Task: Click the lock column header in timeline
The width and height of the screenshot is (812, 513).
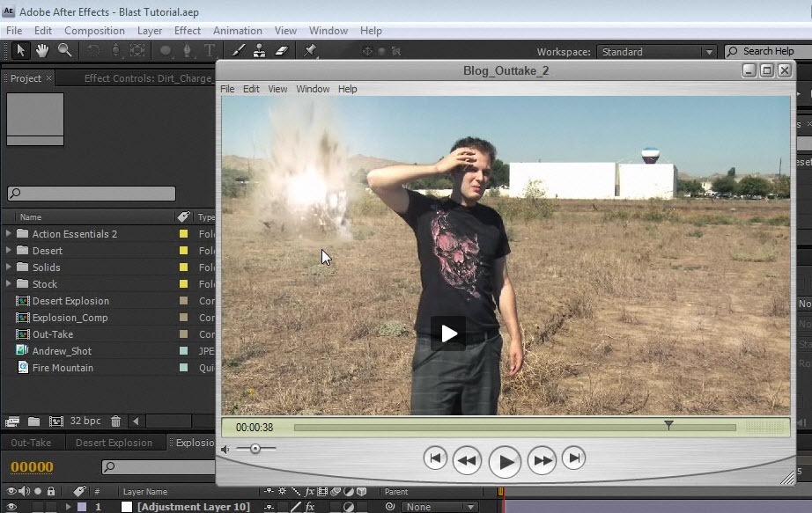Action: [51, 491]
